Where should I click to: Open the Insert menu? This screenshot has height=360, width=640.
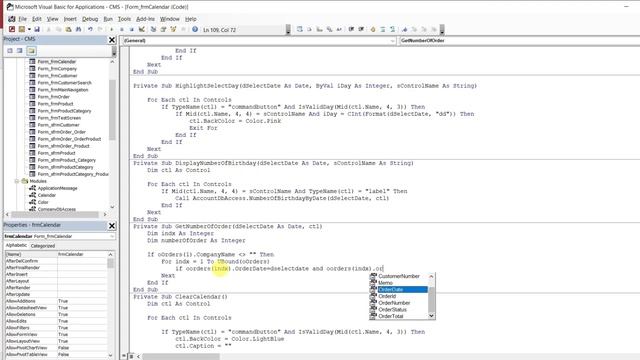pos(70,19)
